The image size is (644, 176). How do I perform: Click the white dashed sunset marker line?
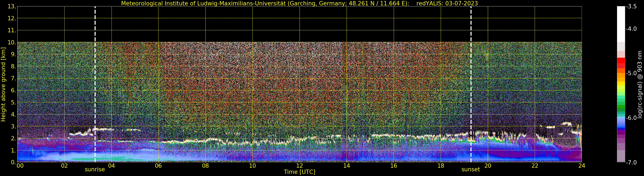[x=471, y=84]
